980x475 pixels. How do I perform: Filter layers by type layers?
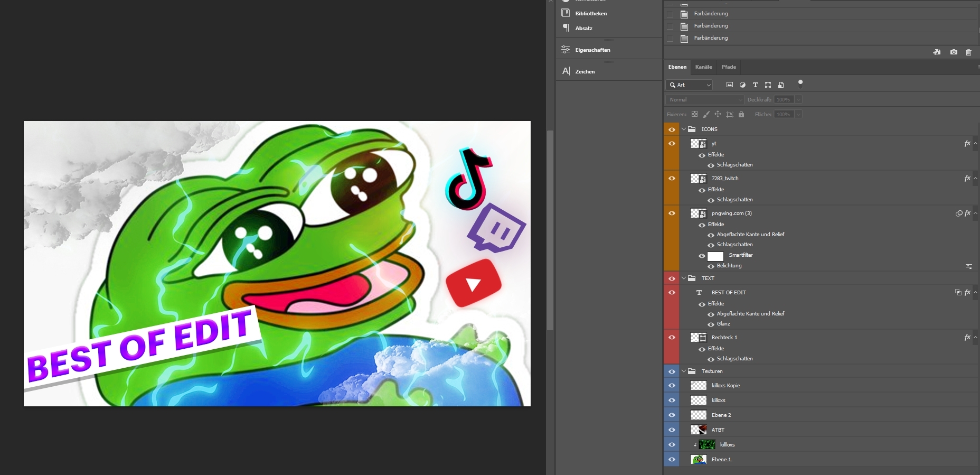755,85
